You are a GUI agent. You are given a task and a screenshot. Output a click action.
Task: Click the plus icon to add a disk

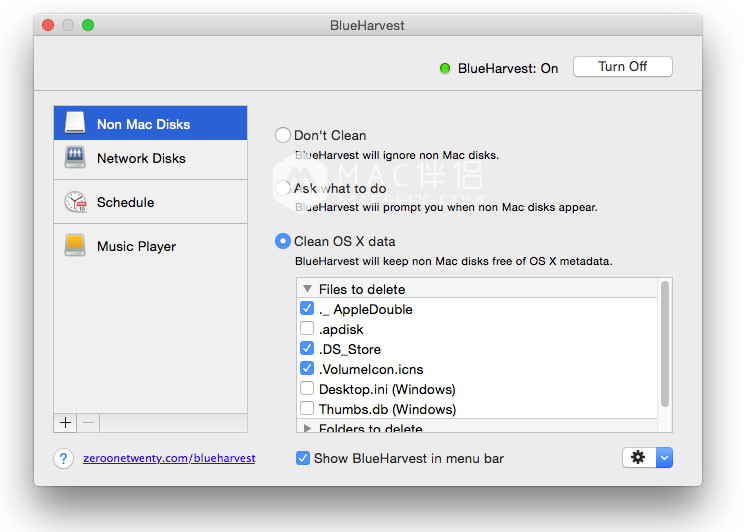coord(65,422)
